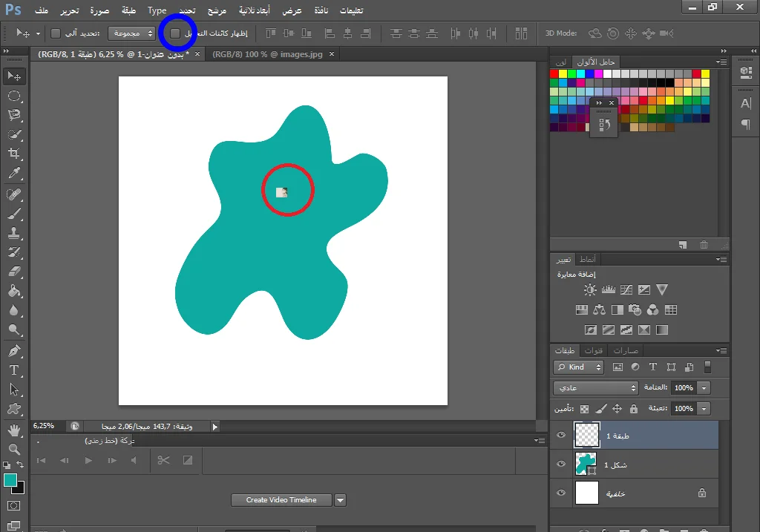Select the Brush tool

coord(14,214)
